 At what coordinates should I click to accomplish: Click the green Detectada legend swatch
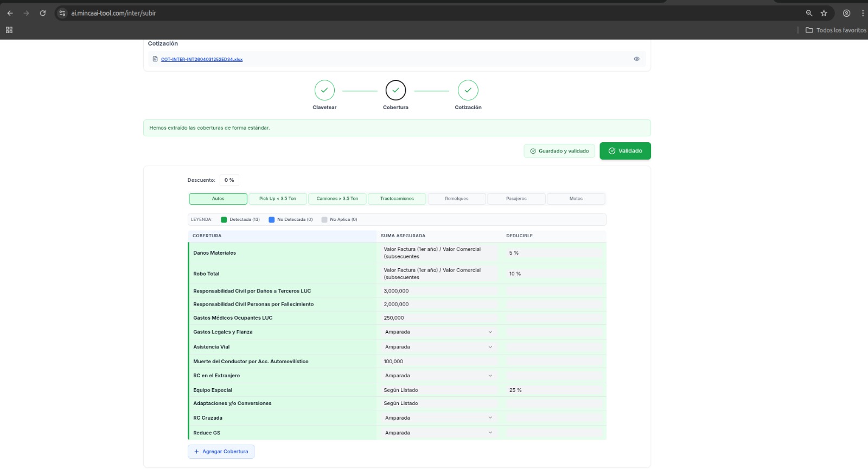(x=224, y=220)
